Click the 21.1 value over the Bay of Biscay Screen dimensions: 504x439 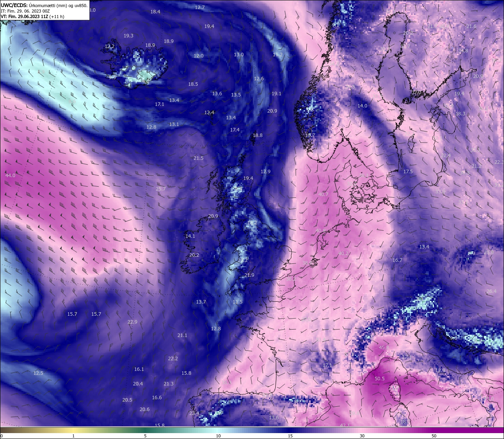[x=182, y=335]
